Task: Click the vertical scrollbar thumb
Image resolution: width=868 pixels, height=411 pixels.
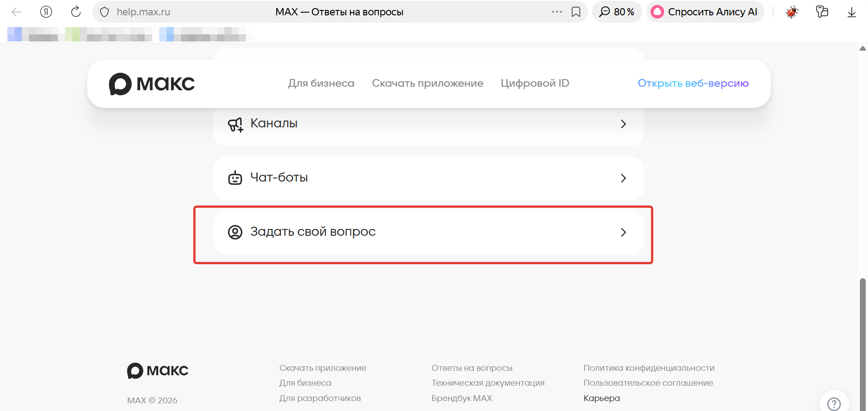Action: (863, 344)
